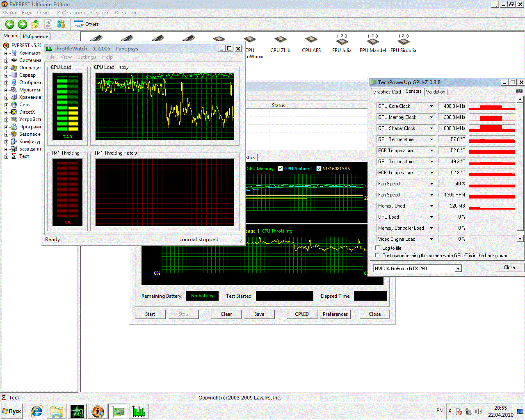Click the CPUID button
Viewport: 525px width, 420px height.
coord(302,314)
